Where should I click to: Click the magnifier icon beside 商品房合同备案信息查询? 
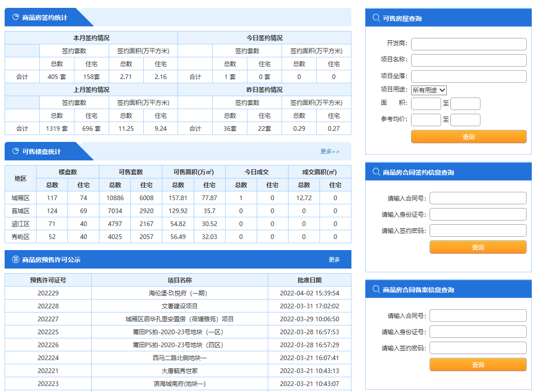point(376,290)
